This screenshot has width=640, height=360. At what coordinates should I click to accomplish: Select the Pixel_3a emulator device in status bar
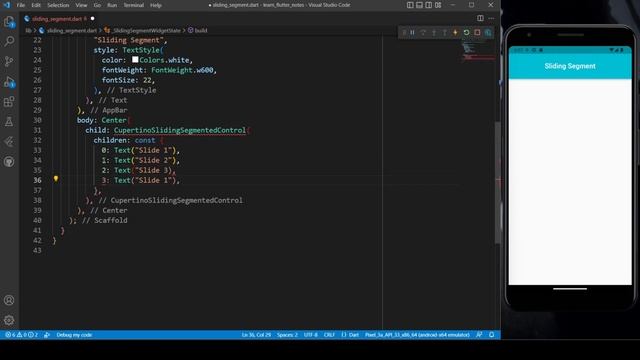pos(417,335)
